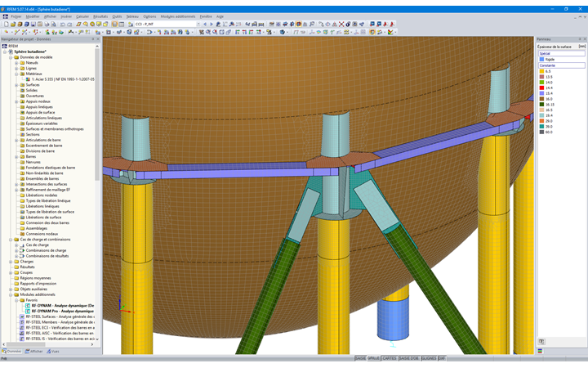The height and width of the screenshot is (368, 588).
Task: Click the RF-STEEL AISC module icon
Action: coord(22,333)
